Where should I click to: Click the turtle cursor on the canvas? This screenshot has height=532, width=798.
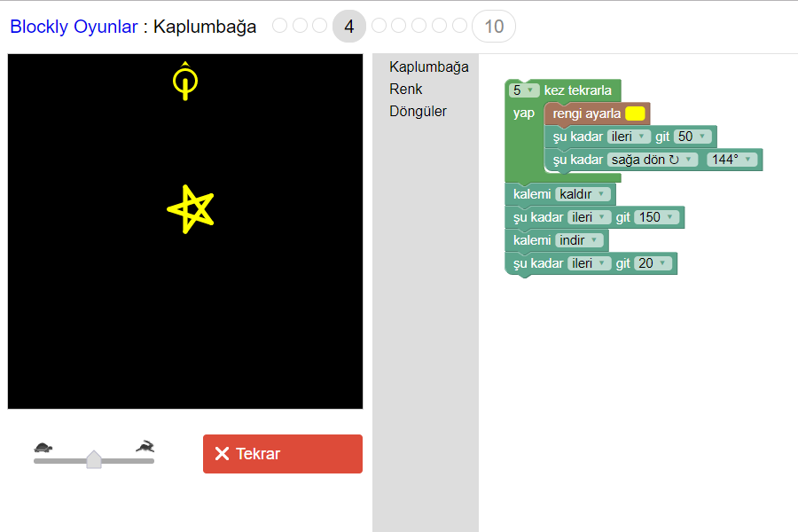184,82
